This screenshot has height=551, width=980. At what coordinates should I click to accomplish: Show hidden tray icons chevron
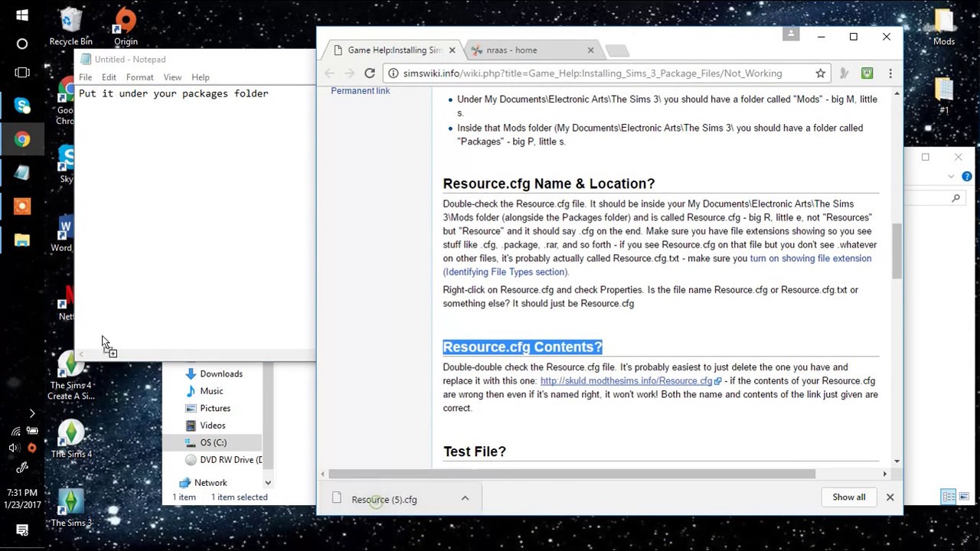coord(31,413)
